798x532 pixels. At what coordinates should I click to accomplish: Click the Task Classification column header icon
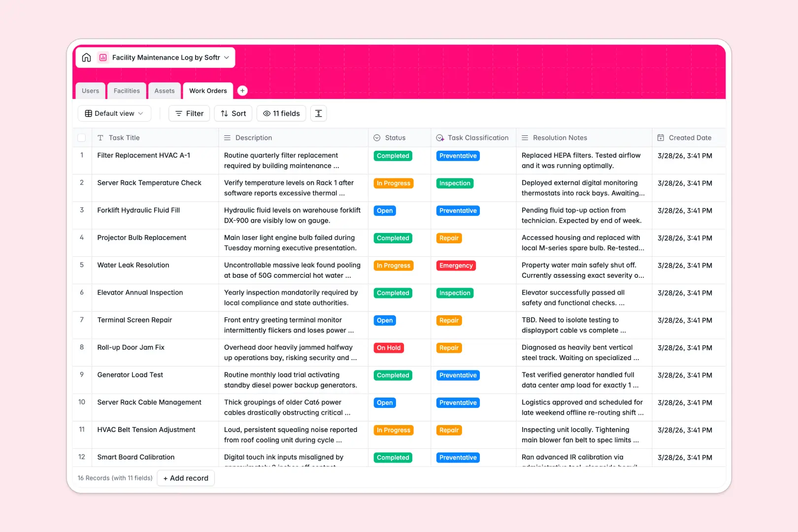click(440, 137)
